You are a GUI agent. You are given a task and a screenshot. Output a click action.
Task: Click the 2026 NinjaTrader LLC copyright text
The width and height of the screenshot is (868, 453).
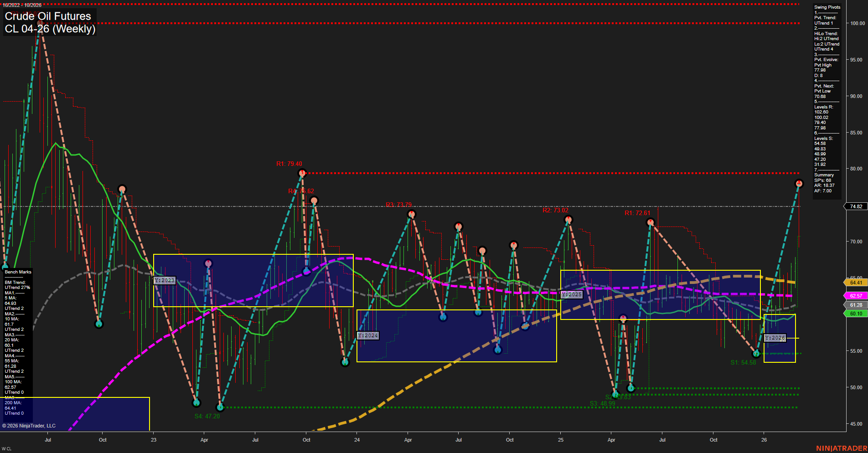point(29,425)
